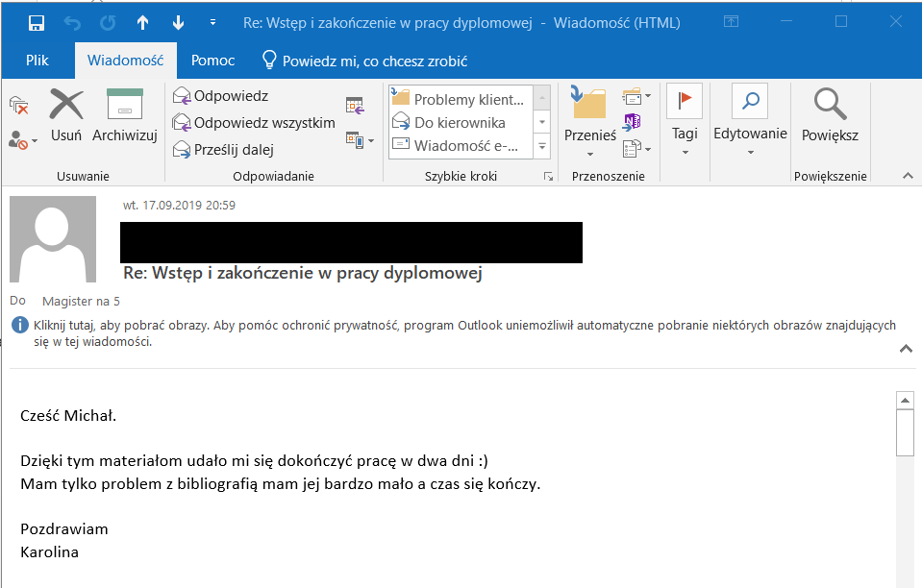
Task: Go to previous item with up arrow
Action: pos(142,22)
